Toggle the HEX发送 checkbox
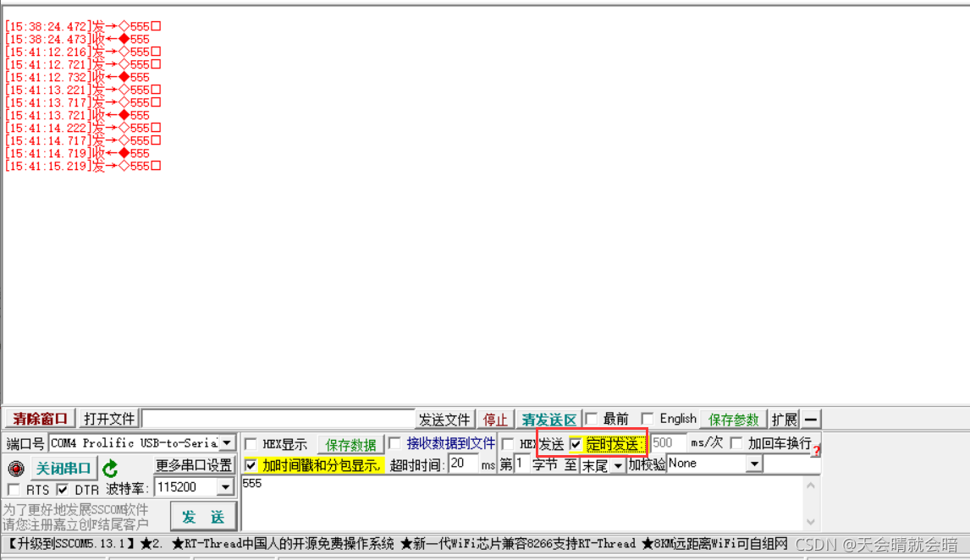Viewport: 970px width, 560px height. [508, 444]
